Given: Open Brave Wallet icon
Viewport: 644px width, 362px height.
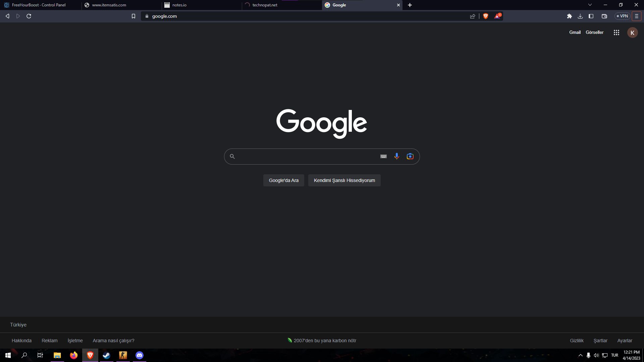Looking at the screenshot, I should 604,16.
